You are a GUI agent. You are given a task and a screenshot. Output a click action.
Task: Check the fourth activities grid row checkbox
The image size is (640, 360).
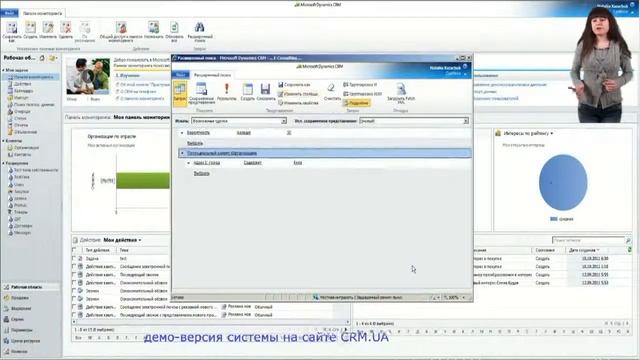[74, 282]
